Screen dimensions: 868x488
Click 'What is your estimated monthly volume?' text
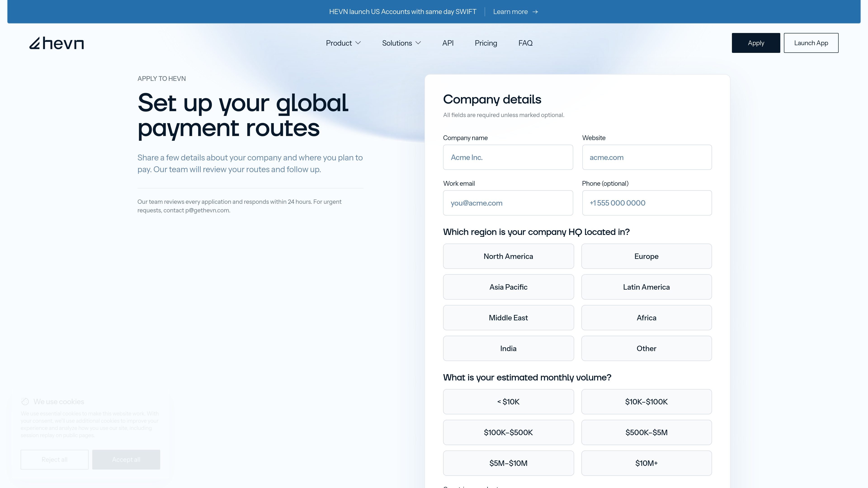527,378
